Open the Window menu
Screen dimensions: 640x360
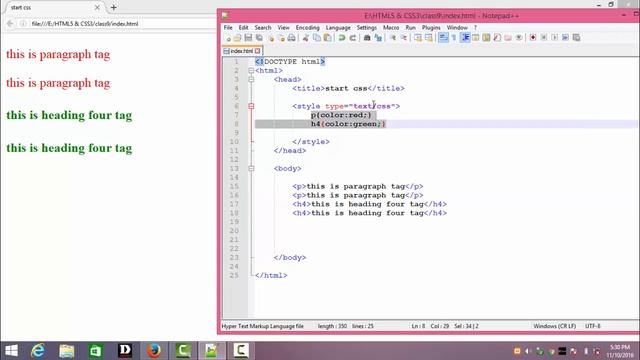tap(457, 27)
